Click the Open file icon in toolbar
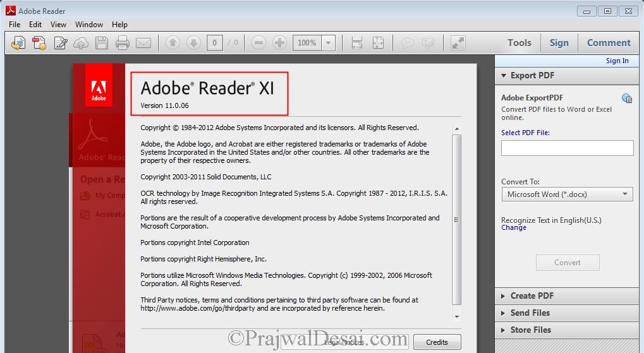The width and height of the screenshot is (644, 353). click(x=18, y=43)
